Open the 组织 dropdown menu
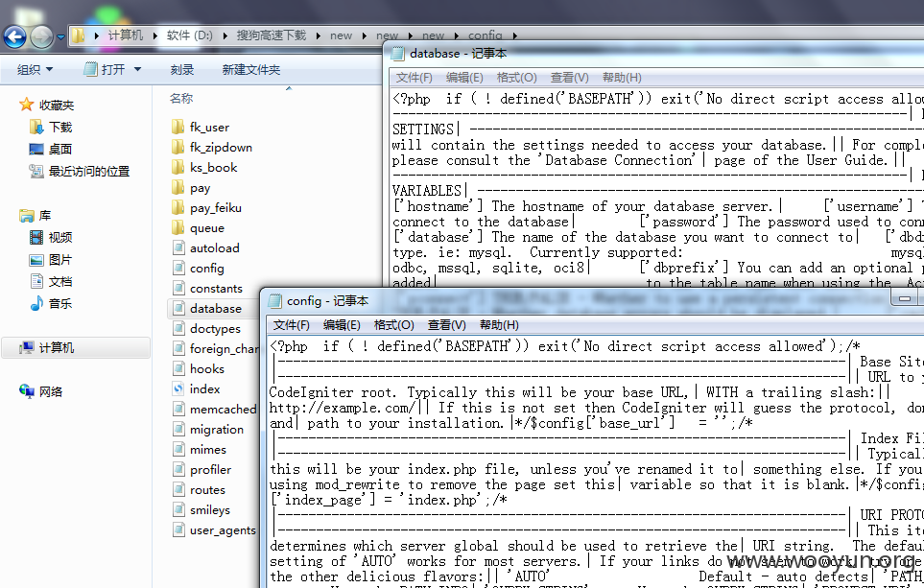This screenshot has width=924, height=588. tap(35, 69)
